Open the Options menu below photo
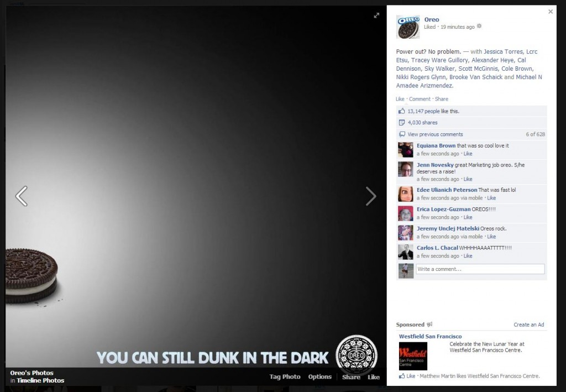The height and width of the screenshot is (392, 566). (319, 377)
